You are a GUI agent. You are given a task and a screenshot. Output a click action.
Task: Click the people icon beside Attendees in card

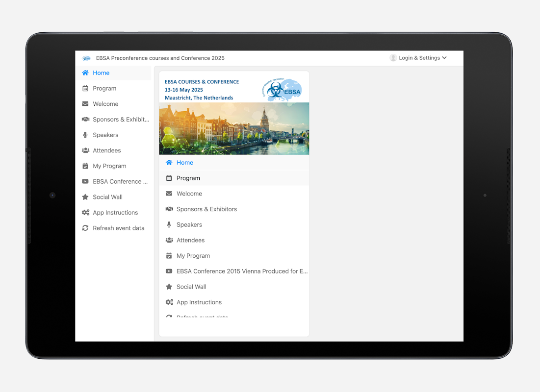(x=169, y=240)
